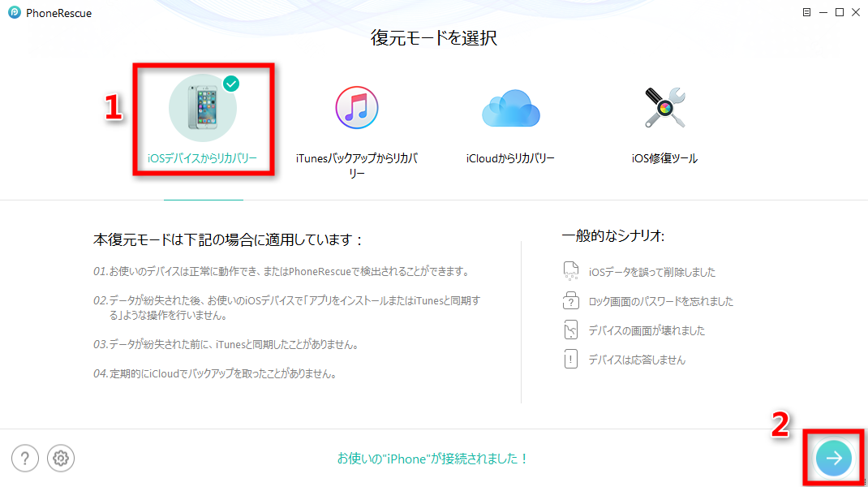Click condition 01 about device working normally
This screenshot has width=868, height=487.
281,271
